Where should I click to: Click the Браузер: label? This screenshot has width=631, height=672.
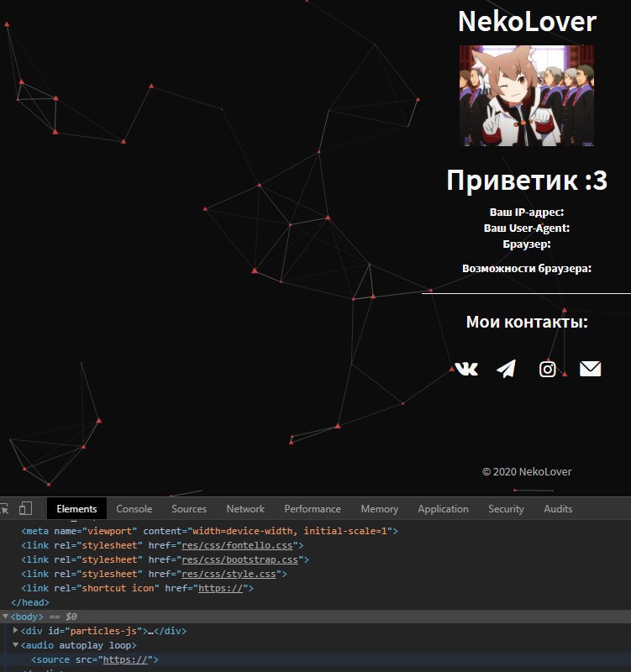[527, 244]
